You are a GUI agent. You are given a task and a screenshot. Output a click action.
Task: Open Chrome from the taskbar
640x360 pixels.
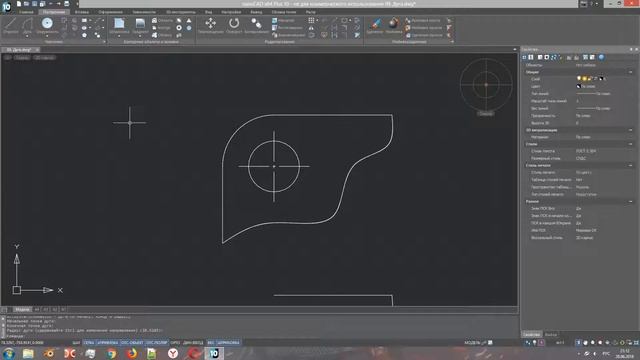[x=111, y=353]
